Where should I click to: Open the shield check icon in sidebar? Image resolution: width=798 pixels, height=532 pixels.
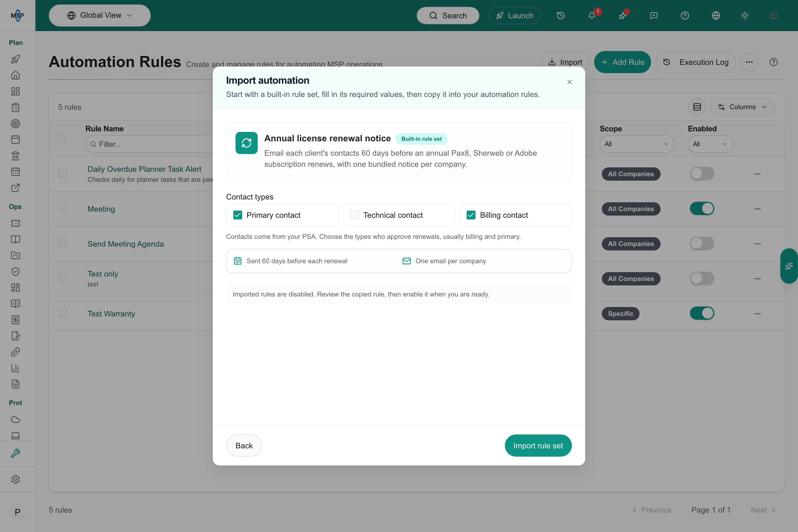tap(16, 272)
